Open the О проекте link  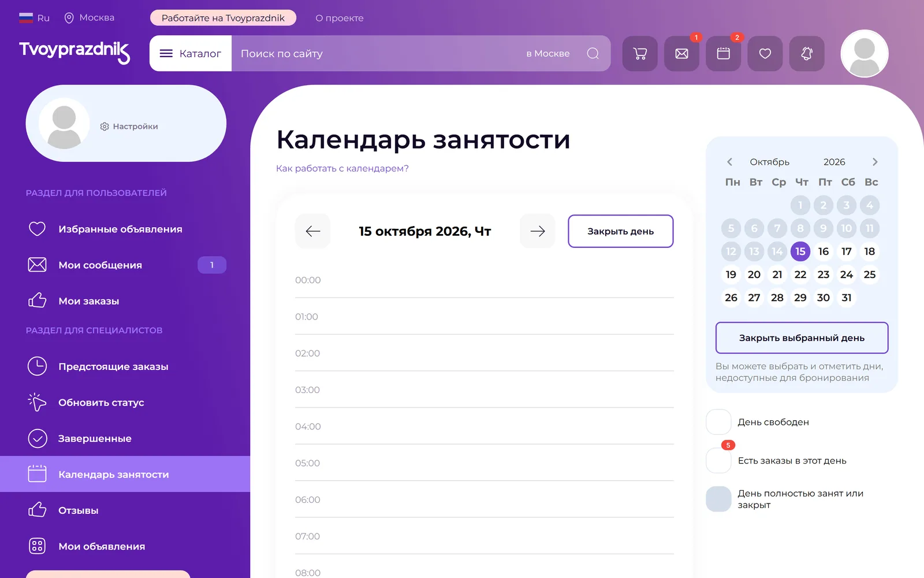(x=340, y=18)
